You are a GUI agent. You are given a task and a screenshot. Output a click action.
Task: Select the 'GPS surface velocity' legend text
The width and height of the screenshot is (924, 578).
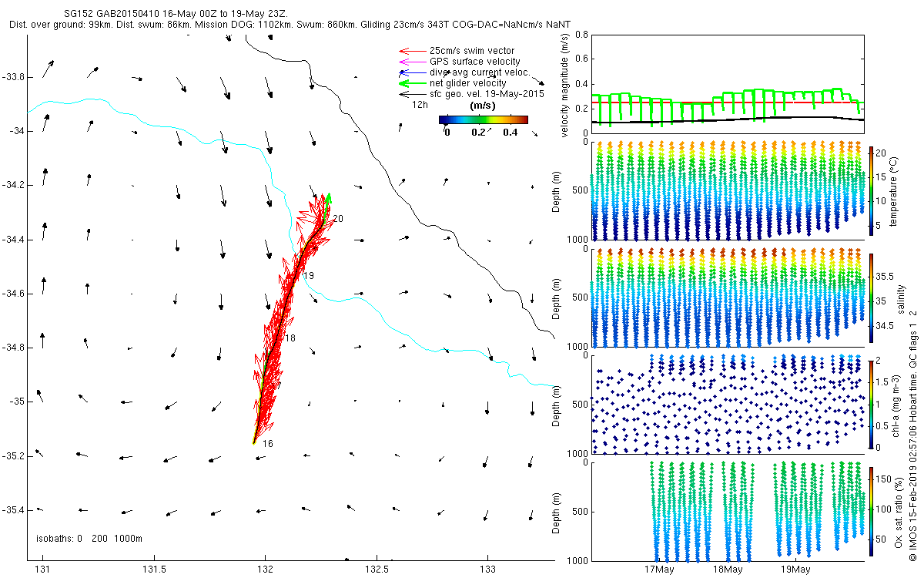[475, 62]
